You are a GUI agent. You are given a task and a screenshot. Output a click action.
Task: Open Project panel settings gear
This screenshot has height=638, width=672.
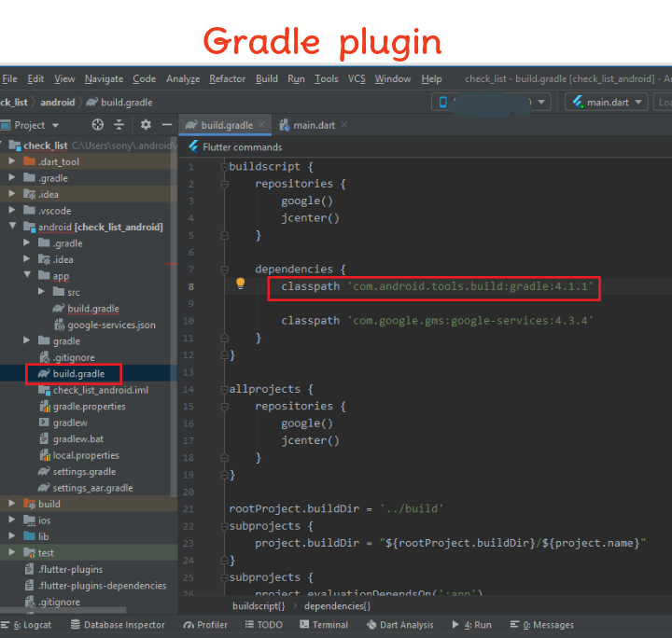[146, 125]
